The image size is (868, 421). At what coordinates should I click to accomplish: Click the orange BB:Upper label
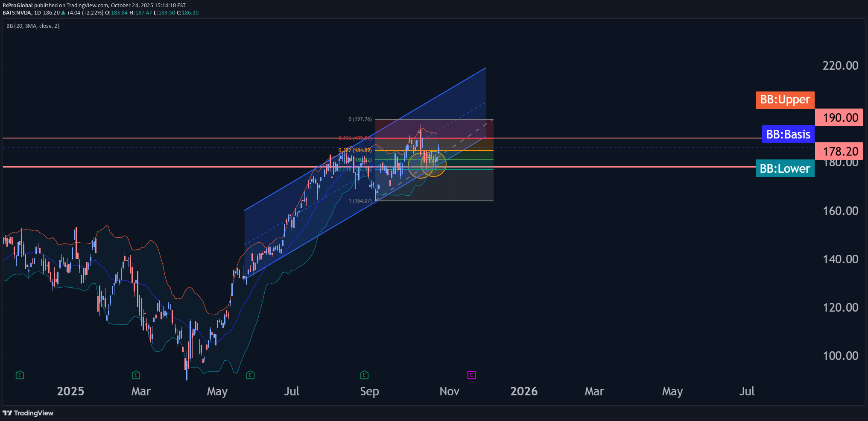click(x=785, y=100)
